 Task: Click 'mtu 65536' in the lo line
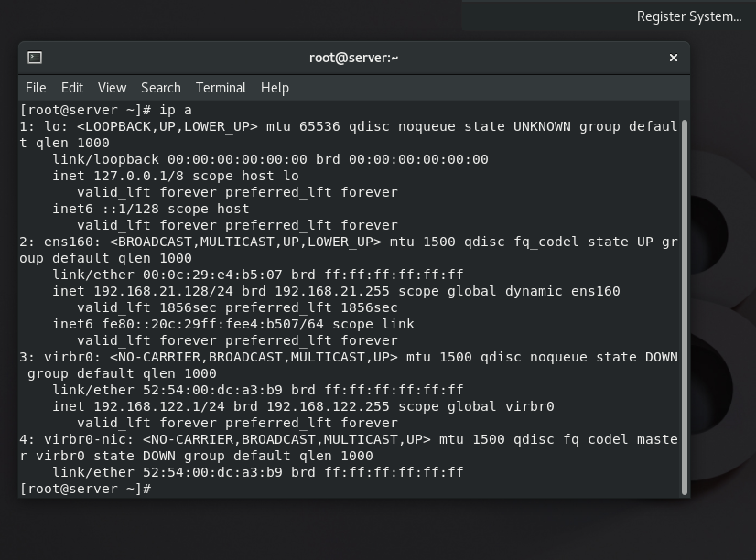coord(303,127)
